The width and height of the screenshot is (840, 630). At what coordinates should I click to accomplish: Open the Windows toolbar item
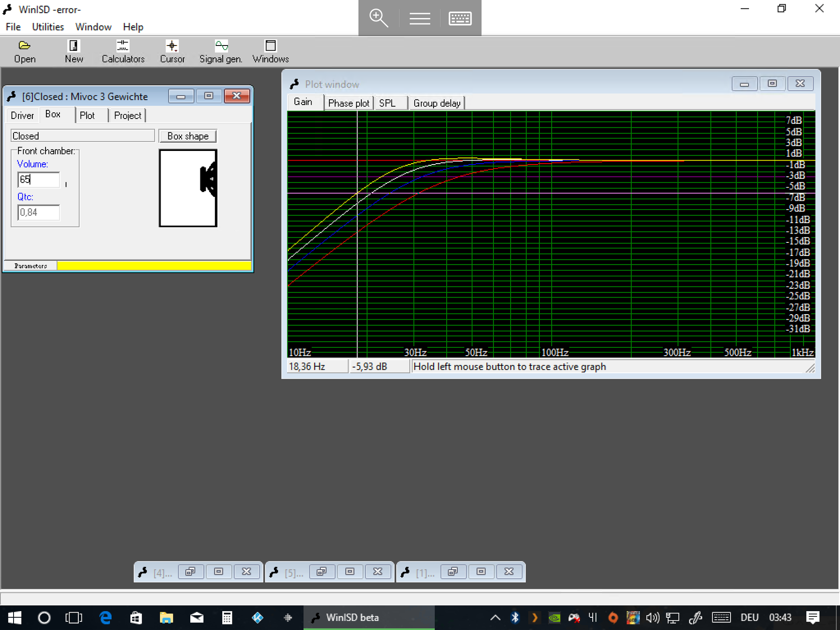pos(270,52)
